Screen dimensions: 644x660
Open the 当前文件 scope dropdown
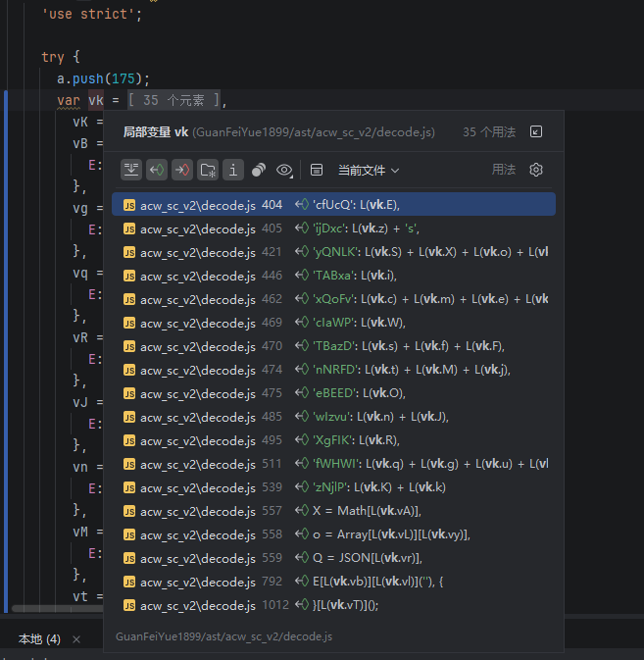(369, 171)
